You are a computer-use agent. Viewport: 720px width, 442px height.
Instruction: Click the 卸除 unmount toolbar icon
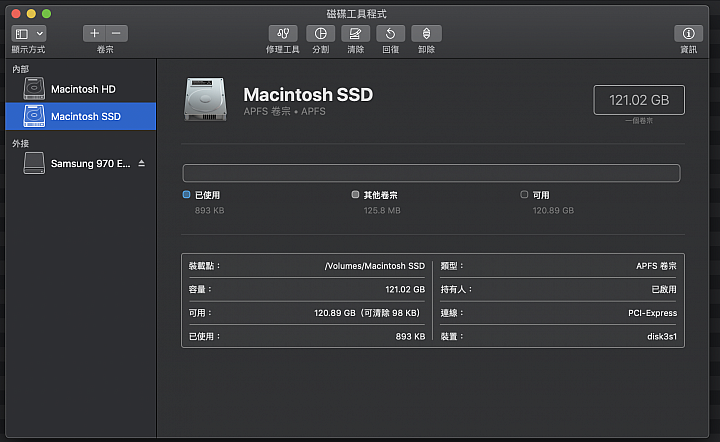427,34
